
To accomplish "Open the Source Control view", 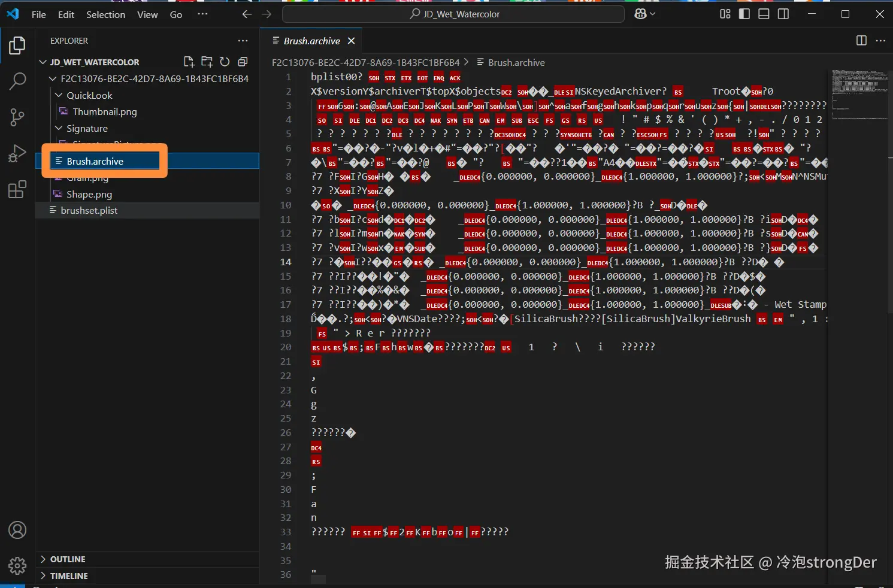I will click(17, 117).
